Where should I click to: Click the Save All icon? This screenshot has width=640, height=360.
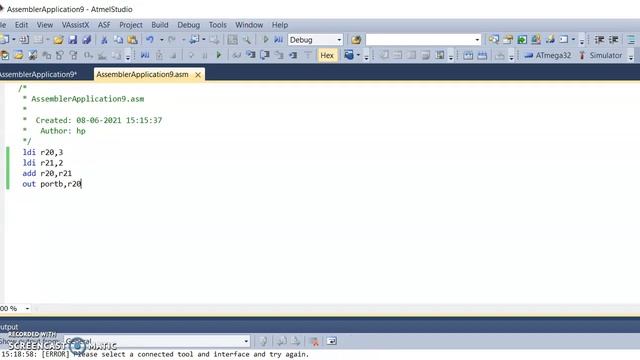coord(87,40)
